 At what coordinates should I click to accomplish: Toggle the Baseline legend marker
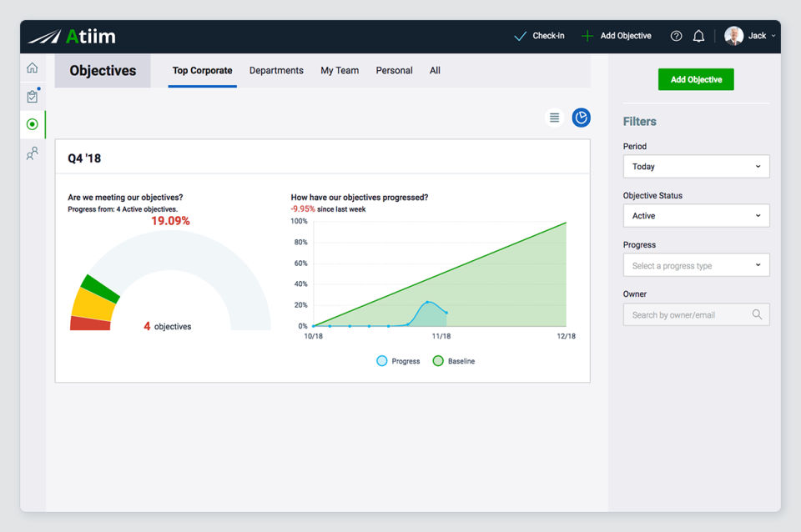point(438,361)
